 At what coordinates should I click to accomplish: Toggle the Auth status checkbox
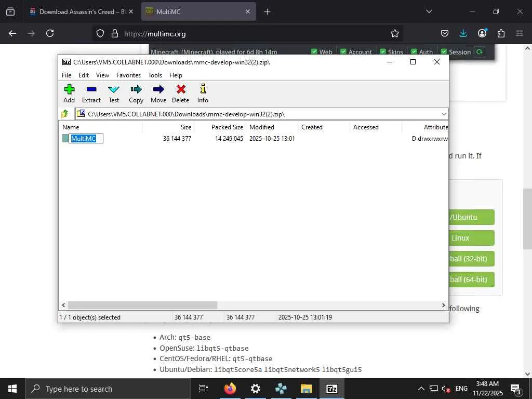pos(414,51)
